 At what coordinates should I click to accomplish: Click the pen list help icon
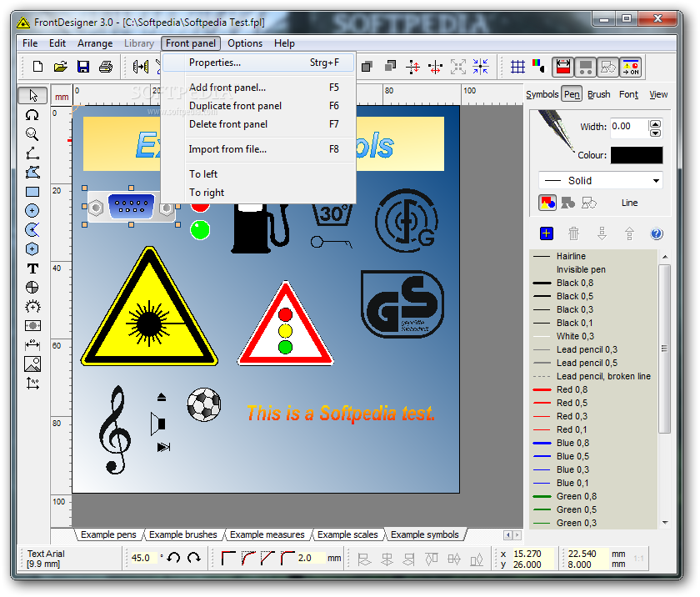pos(657,233)
